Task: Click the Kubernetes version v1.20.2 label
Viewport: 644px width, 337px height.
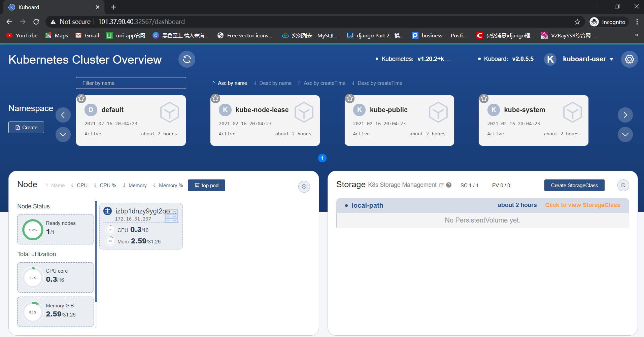Action: (x=434, y=59)
